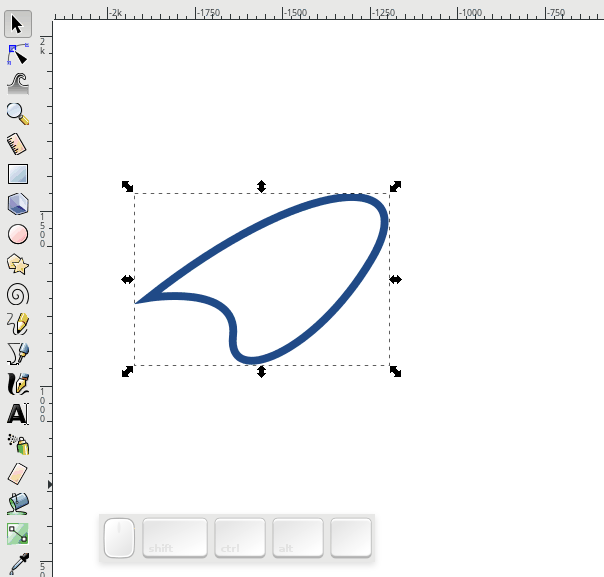Click the top-middle vertical scale handle
The width and height of the screenshot is (604, 577).
pos(262,186)
